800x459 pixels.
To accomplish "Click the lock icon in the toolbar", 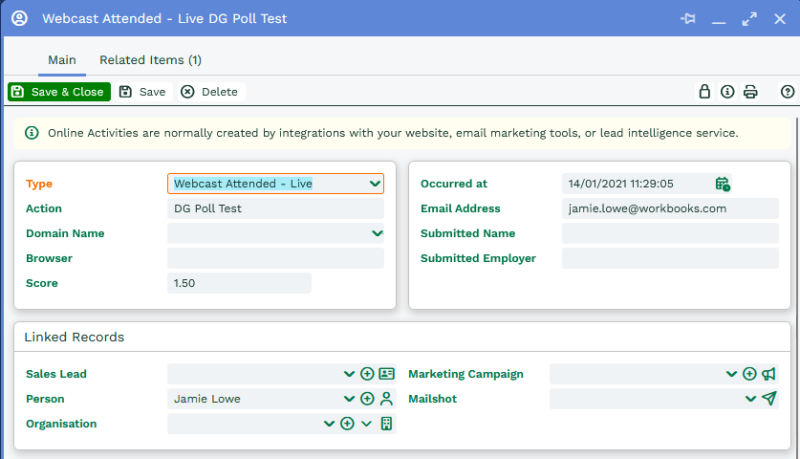I will point(704,92).
